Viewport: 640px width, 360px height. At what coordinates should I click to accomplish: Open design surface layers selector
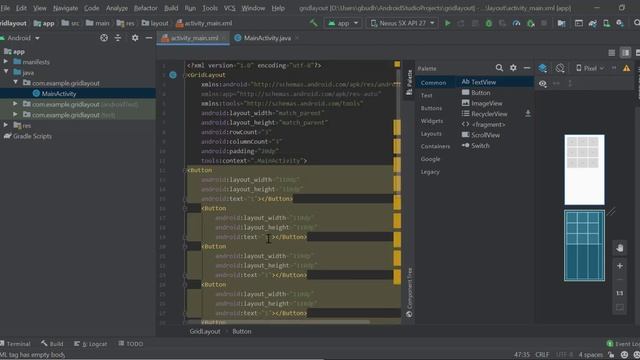pos(542,68)
